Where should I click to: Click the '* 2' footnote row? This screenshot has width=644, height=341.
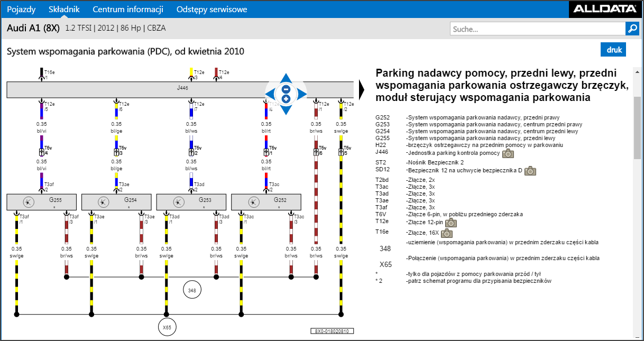coord(463,281)
